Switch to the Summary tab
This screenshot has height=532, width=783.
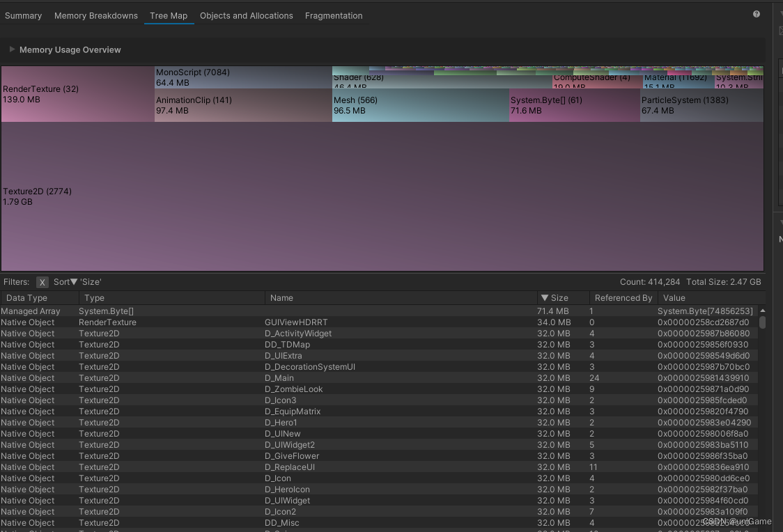click(x=23, y=15)
